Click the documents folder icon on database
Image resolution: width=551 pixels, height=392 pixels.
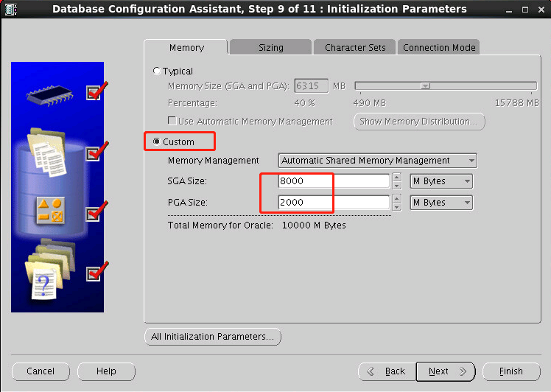(x=46, y=152)
